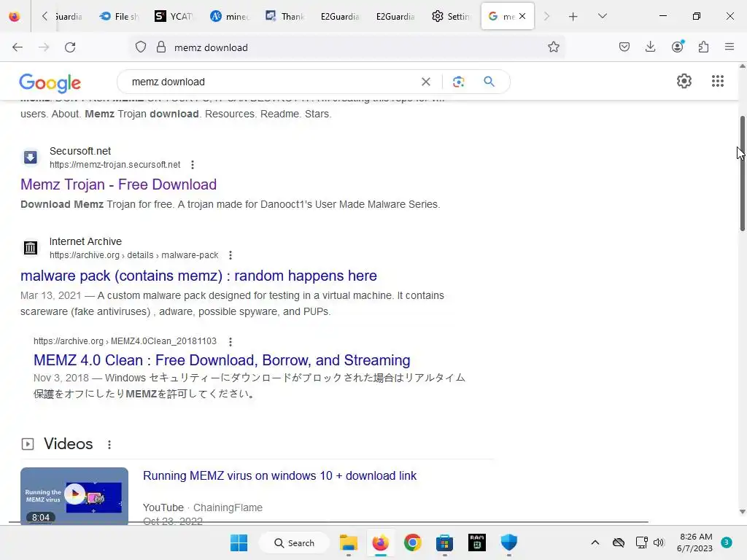The width and height of the screenshot is (747, 560).
Task: Open the volume control in system tray
Action: click(x=659, y=542)
